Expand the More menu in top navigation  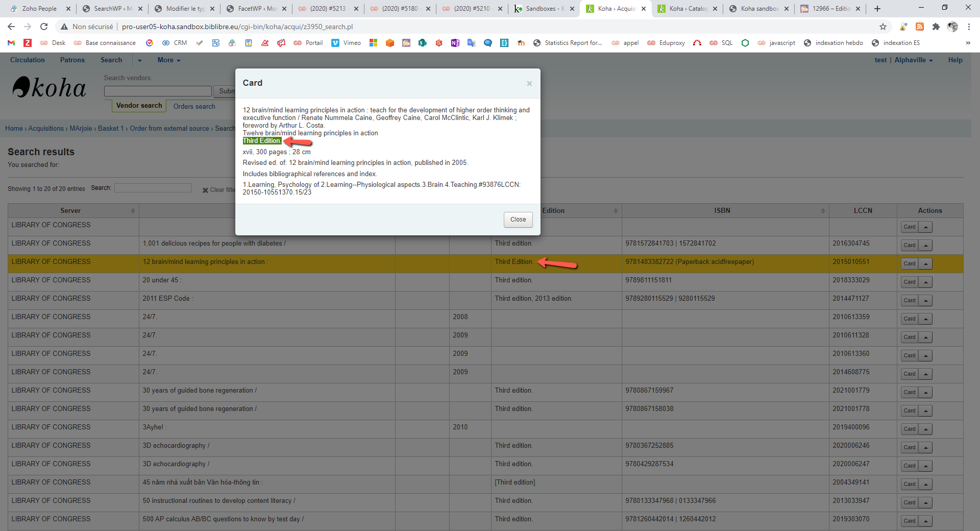[168, 60]
